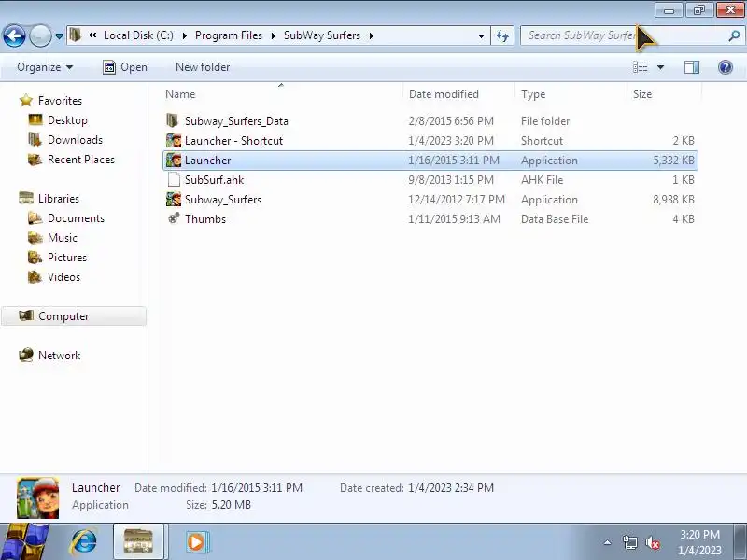The width and height of the screenshot is (747, 560).
Task: Launch Internet Explorer from taskbar
Action: point(84,542)
